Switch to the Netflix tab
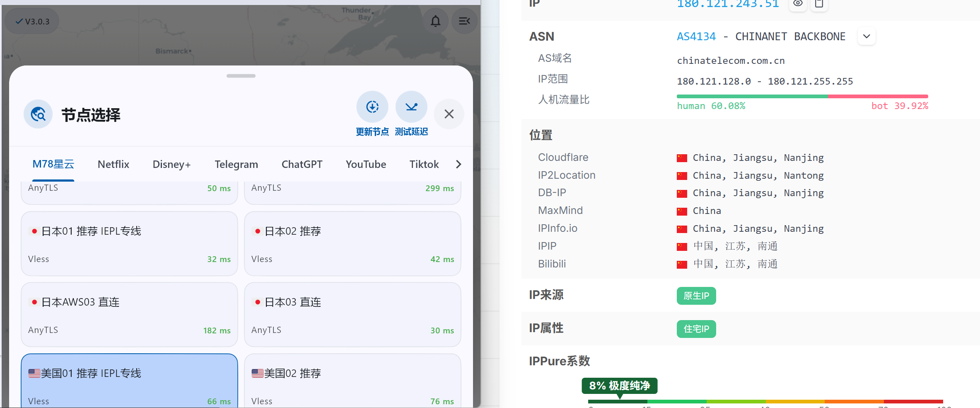 click(113, 164)
